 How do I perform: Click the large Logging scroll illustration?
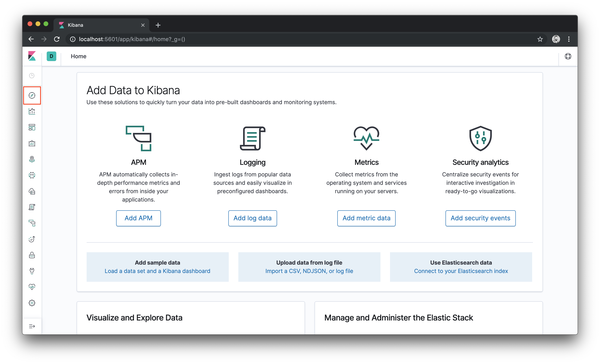pos(252,138)
